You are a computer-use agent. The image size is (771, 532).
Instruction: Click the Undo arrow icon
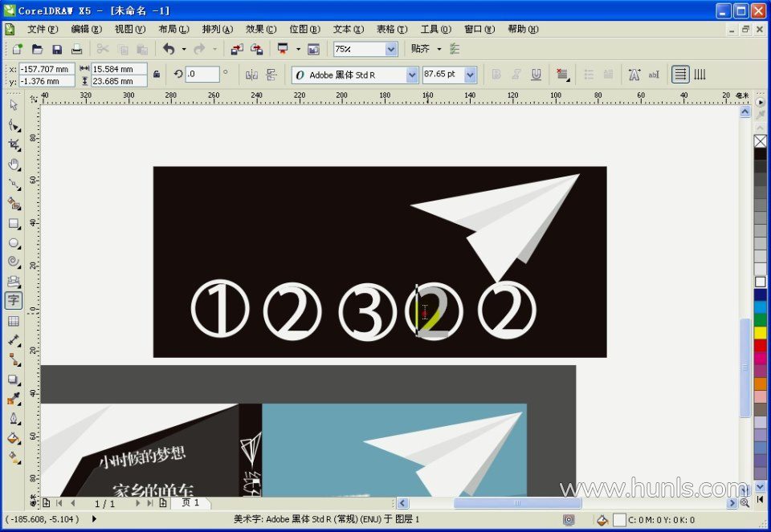pyautogui.click(x=169, y=49)
